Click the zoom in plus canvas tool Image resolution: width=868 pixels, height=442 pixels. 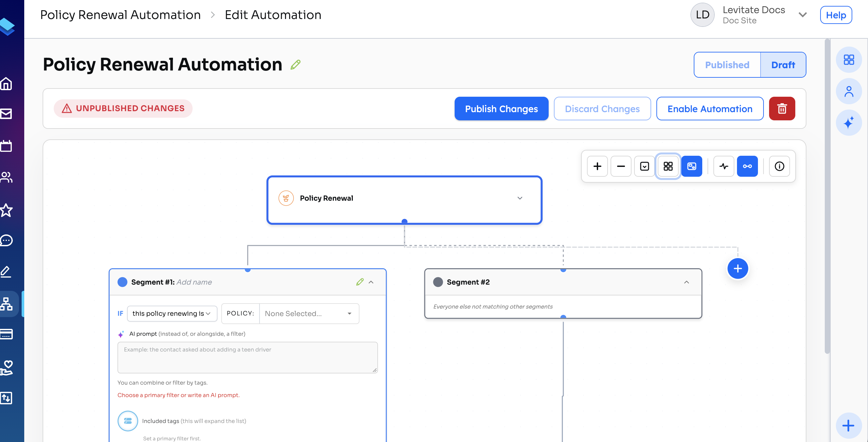tap(597, 166)
